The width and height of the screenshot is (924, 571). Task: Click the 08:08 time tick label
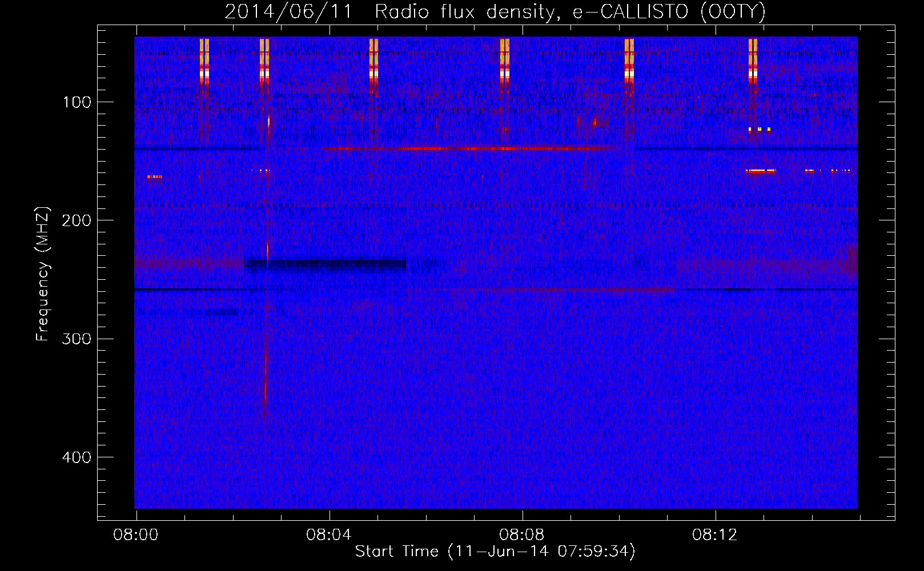tap(521, 535)
